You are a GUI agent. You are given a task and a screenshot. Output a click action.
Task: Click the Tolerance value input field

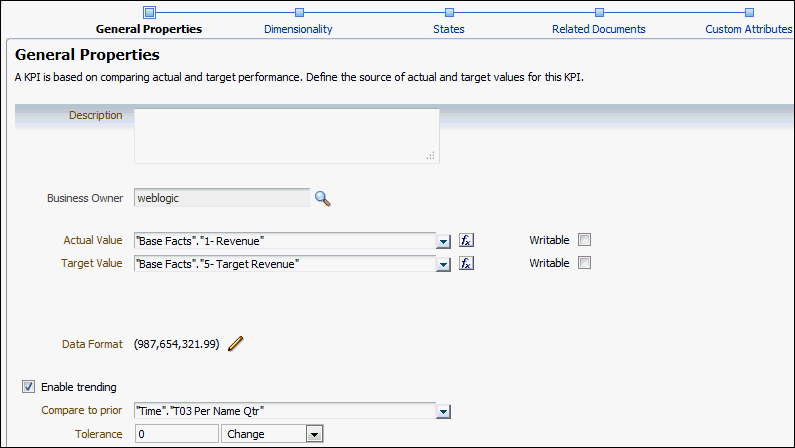click(x=176, y=434)
